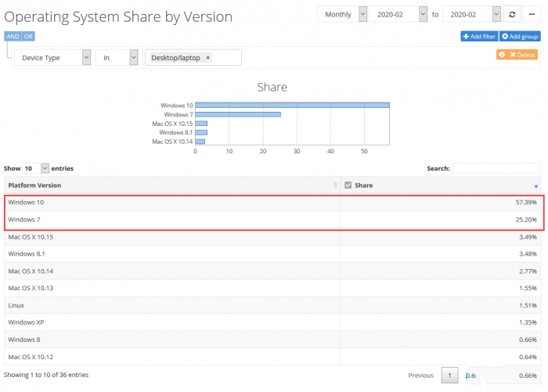
Task: Click the Add filter button
Action: [479, 36]
